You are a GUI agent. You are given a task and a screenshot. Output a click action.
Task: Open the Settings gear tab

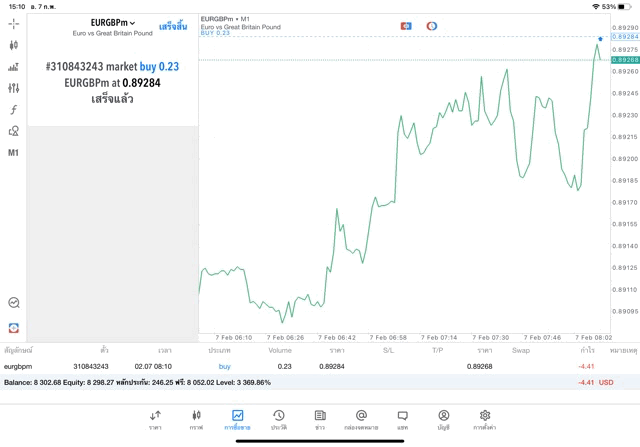click(x=485, y=419)
